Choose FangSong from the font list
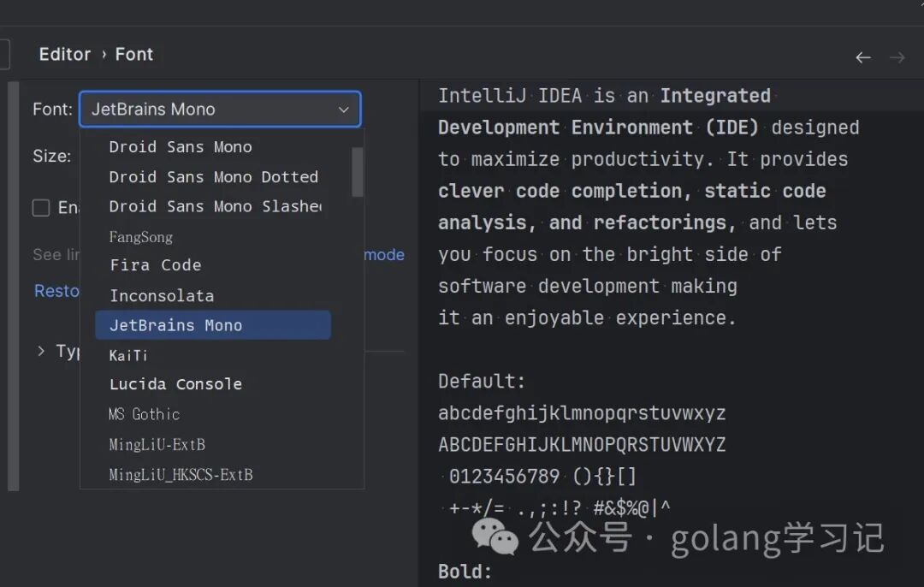This screenshot has height=587, width=924. pos(141,237)
